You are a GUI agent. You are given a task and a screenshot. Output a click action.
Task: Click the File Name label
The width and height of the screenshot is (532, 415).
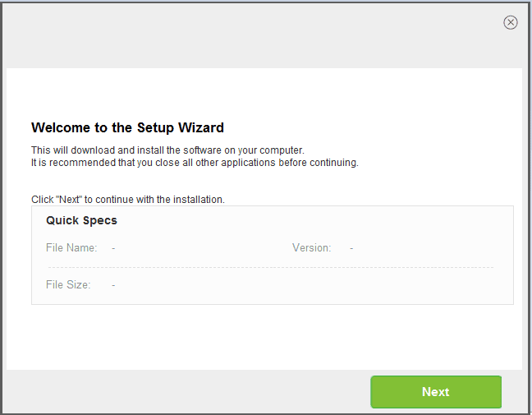coord(71,247)
